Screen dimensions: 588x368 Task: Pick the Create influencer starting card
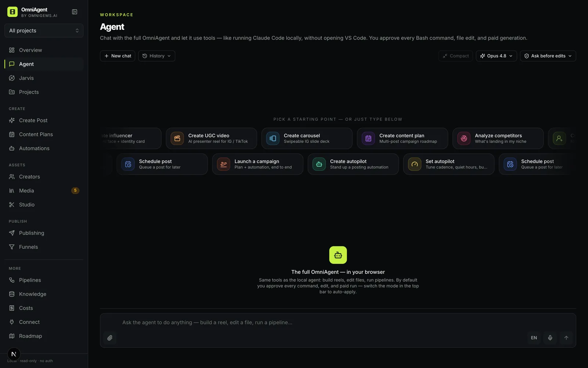pos(130,138)
